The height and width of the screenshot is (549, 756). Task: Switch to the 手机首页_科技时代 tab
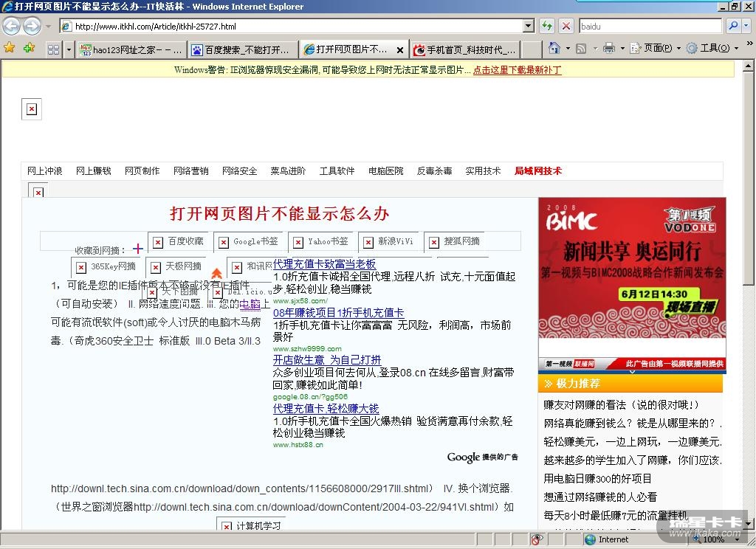(x=465, y=49)
